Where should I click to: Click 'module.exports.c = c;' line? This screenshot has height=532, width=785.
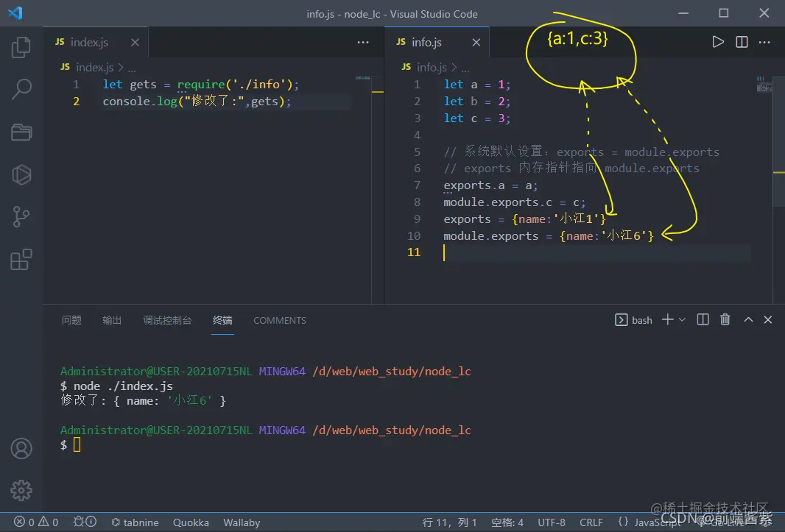(x=514, y=202)
